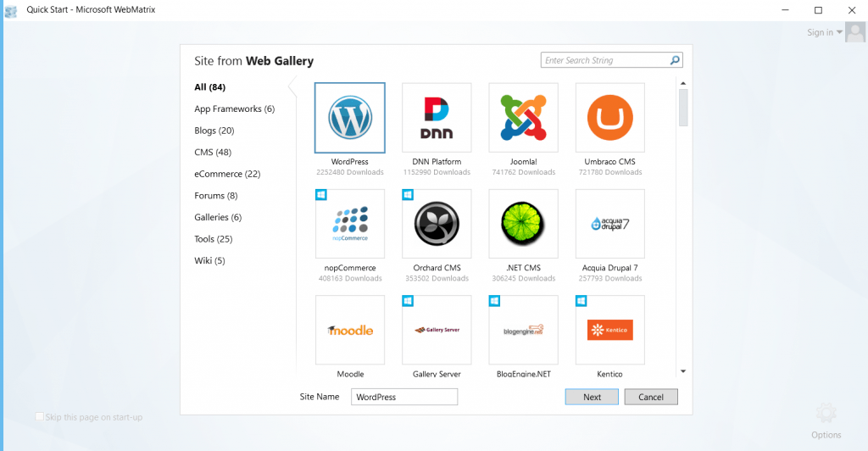Image resolution: width=868 pixels, height=451 pixels.
Task: Click the Site Name text field
Action: click(x=404, y=397)
